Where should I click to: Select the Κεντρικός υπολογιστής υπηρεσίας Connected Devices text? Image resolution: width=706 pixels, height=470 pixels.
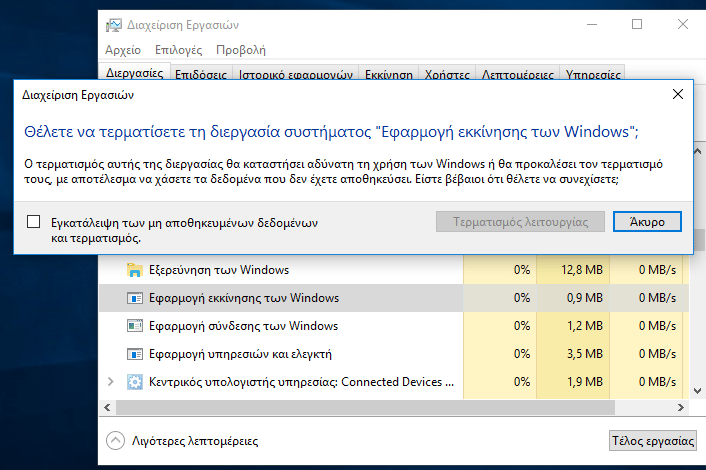pos(301,382)
